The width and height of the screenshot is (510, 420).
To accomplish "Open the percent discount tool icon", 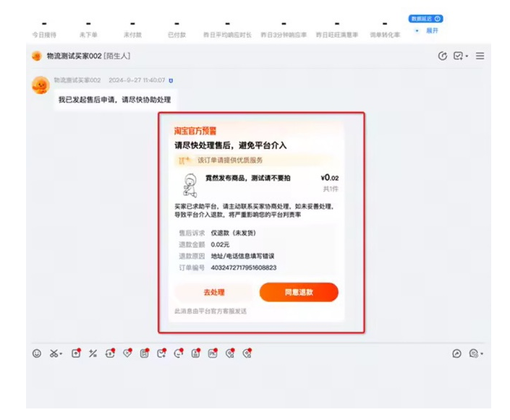I will [x=93, y=353].
